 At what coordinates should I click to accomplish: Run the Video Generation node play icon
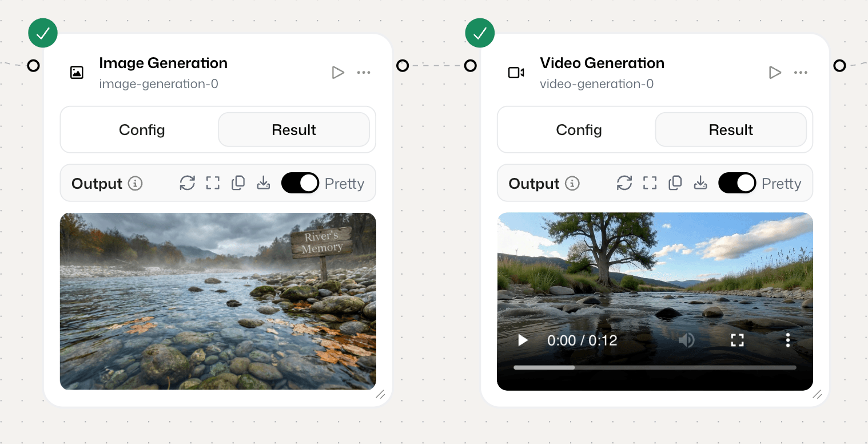tap(775, 73)
